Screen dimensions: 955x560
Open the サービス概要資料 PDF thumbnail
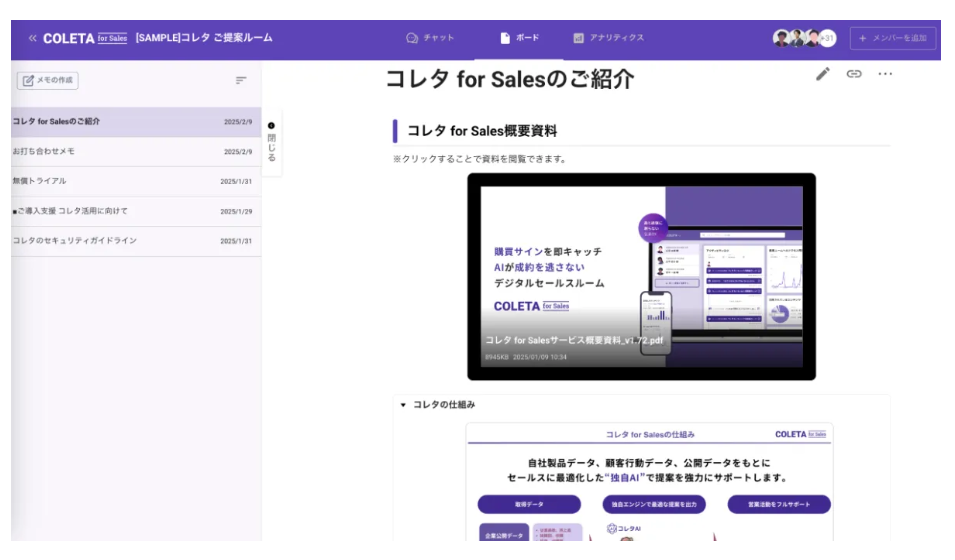(641, 276)
